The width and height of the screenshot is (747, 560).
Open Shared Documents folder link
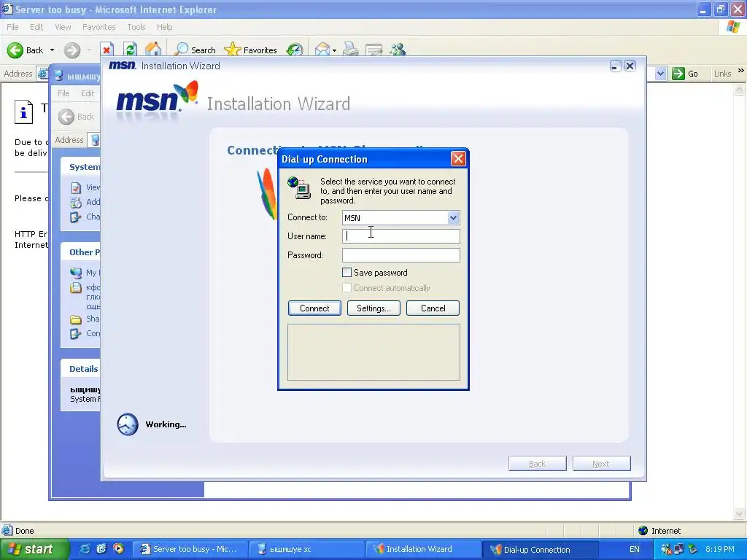click(85, 319)
